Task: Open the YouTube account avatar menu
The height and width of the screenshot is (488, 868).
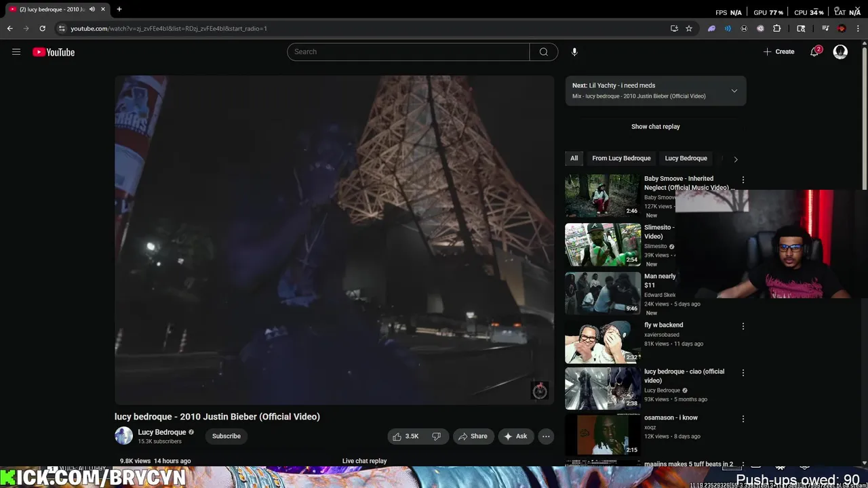Action: [840, 52]
